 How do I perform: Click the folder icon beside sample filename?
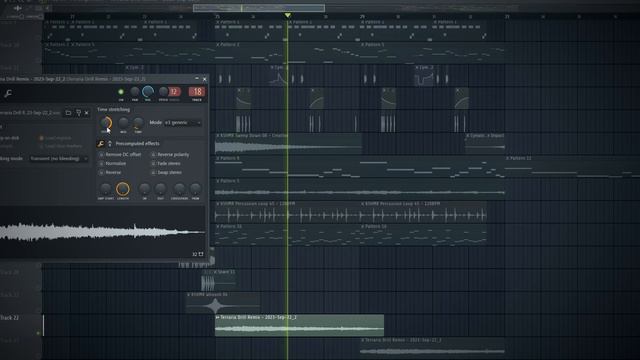pyautogui.click(x=68, y=113)
